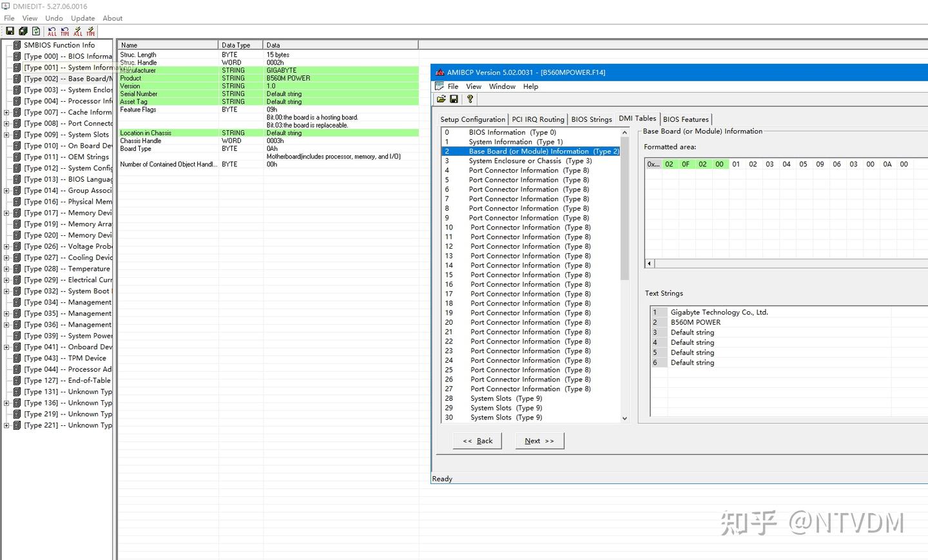Switch to the PCI IRQ Routing tab

pyautogui.click(x=537, y=119)
